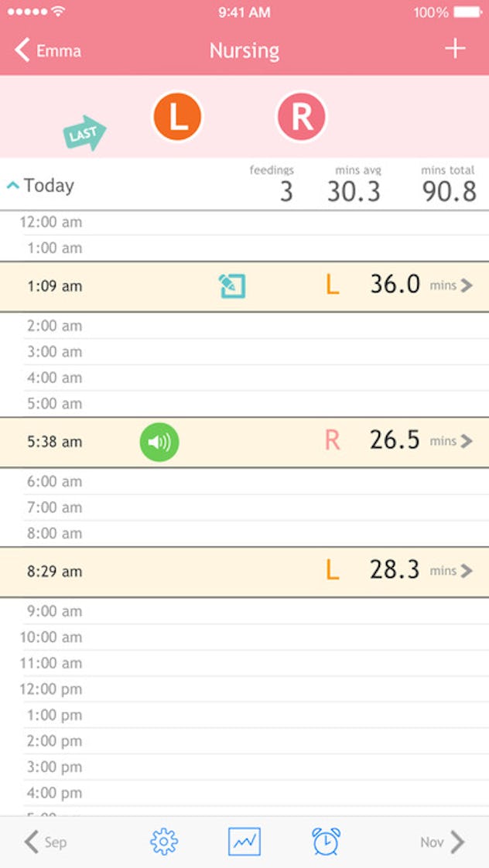The height and width of the screenshot is (868, 489).
Task: Add a new nursing entry with the plus icon
Action: (x=456, y=50)
